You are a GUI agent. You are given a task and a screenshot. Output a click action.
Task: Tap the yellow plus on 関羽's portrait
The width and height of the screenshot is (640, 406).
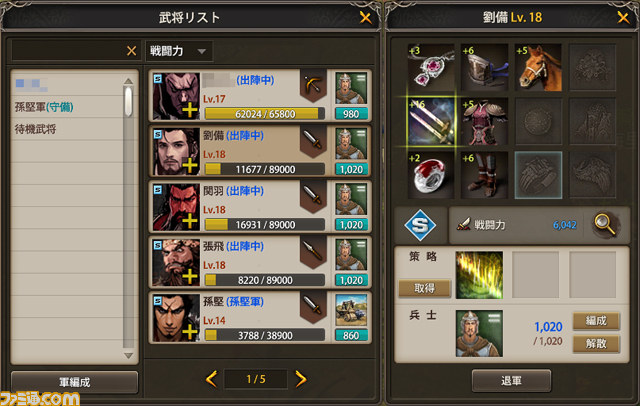point(190,220)
